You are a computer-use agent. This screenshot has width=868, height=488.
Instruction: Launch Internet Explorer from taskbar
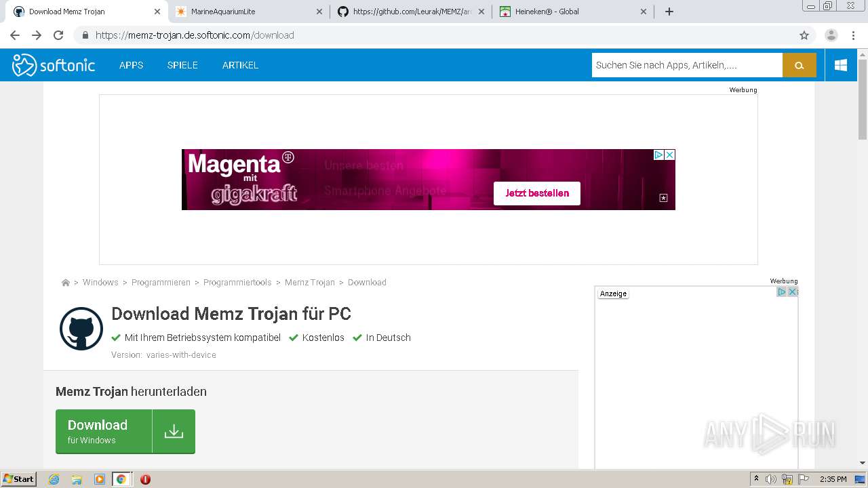[54, 479]
